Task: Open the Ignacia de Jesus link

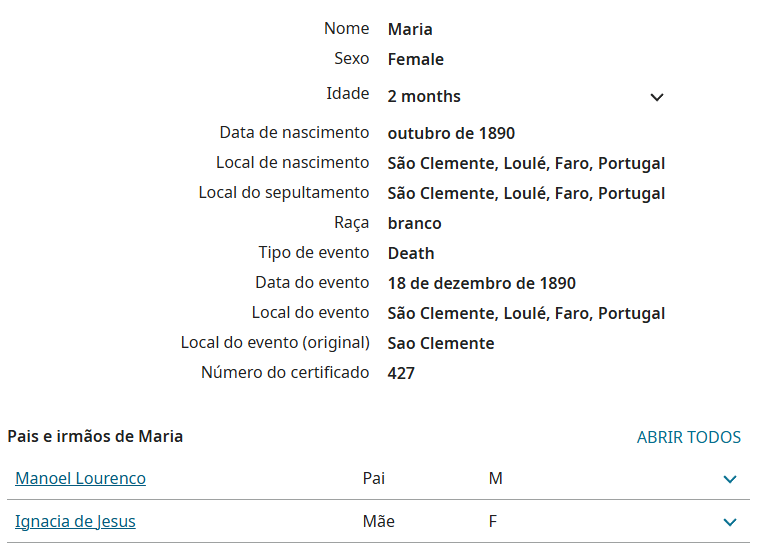Action: tap(76, 521)
